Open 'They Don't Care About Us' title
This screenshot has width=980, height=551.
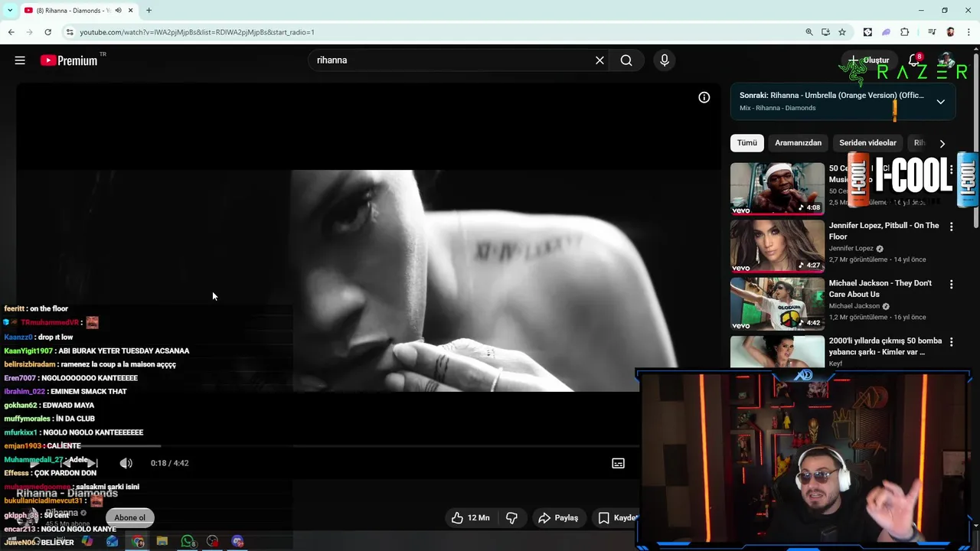(880, 289)
